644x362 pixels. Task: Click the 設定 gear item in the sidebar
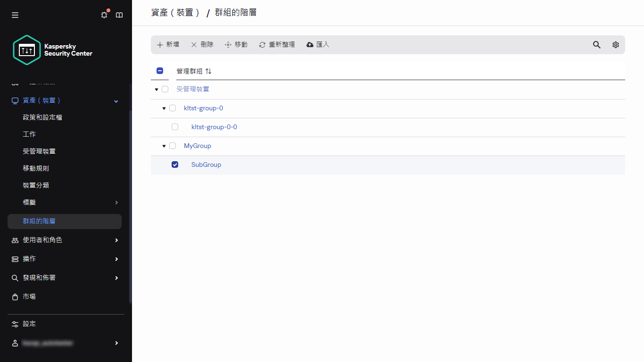pos(28,324)
